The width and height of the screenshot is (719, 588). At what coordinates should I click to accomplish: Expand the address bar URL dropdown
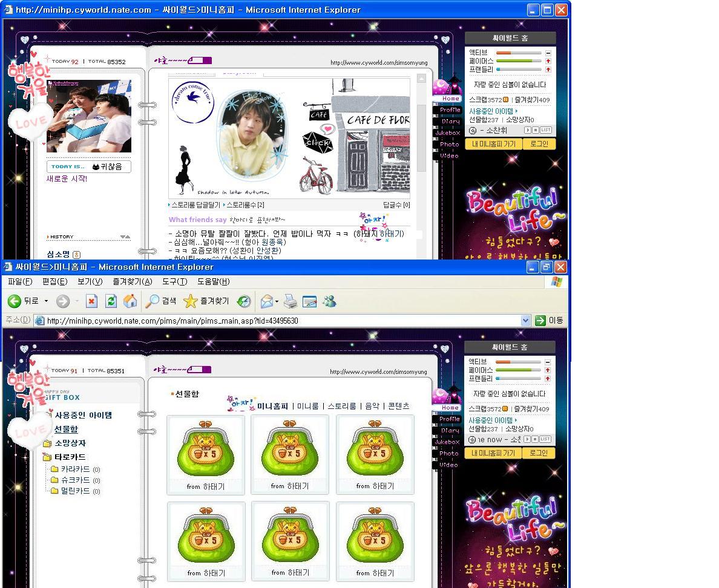[525, 321]
